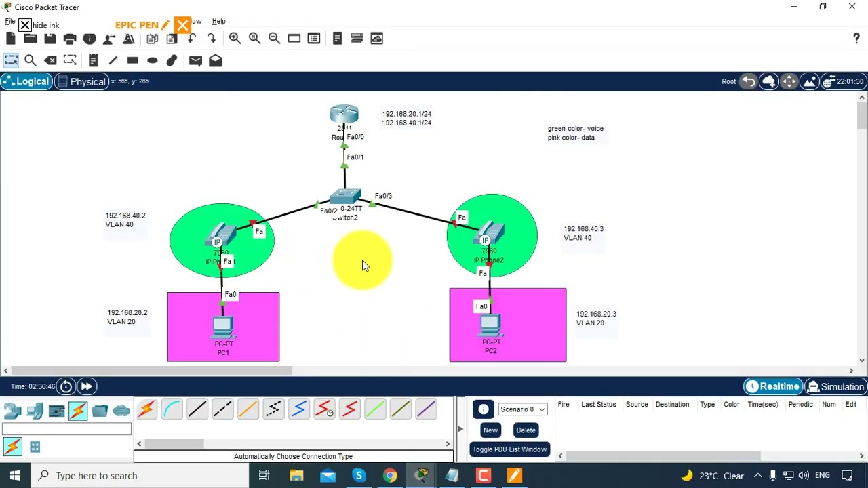Choose the Network Devices category icon
The height and width of the screenshot is (488, 868).
13,411
